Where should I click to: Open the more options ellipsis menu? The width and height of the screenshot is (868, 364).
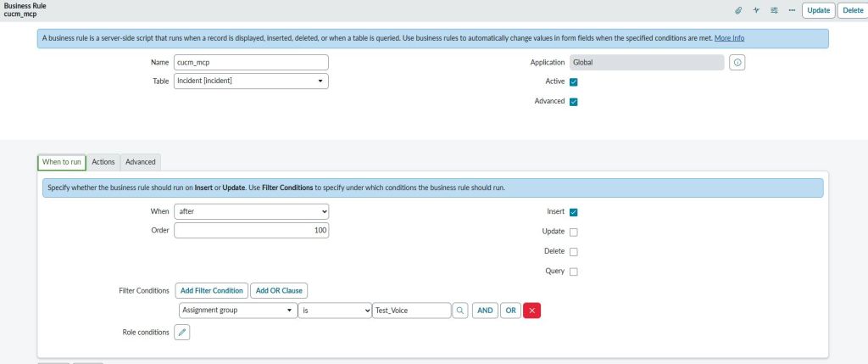pos(792,10)
